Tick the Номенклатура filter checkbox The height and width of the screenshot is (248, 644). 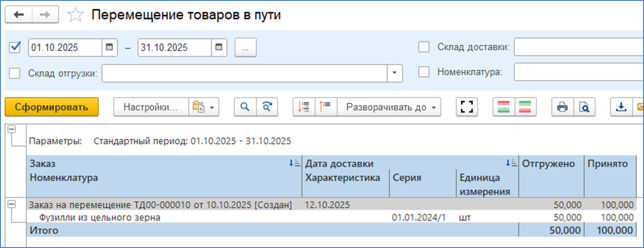424,72
